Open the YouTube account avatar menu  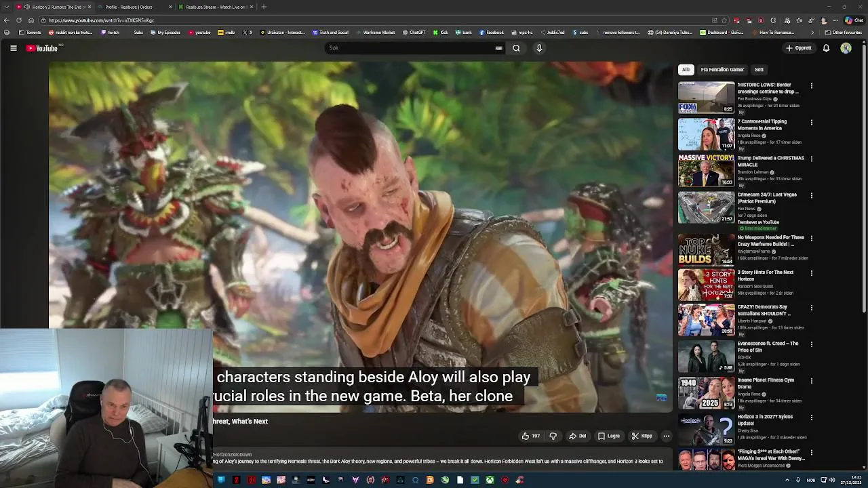tap(846, 48)
